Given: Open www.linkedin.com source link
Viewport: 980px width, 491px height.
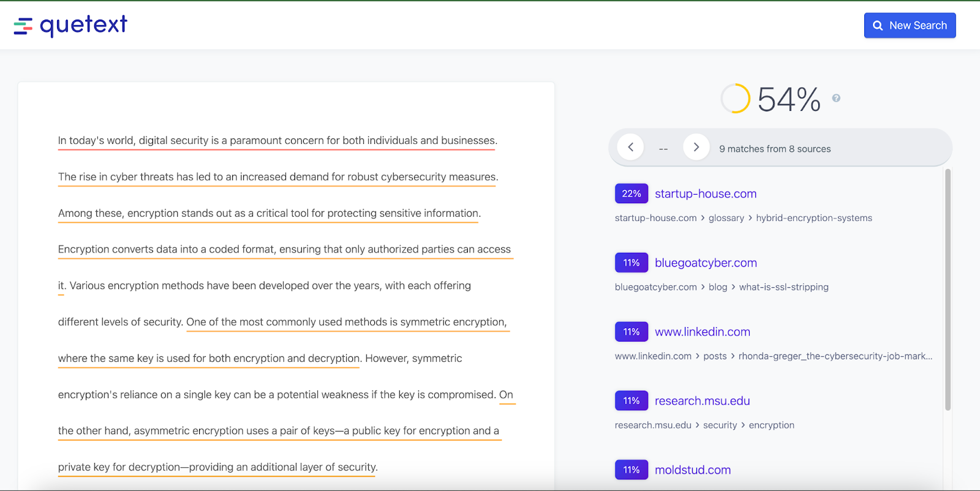Looking at the screenshot, I should (703, 332).
